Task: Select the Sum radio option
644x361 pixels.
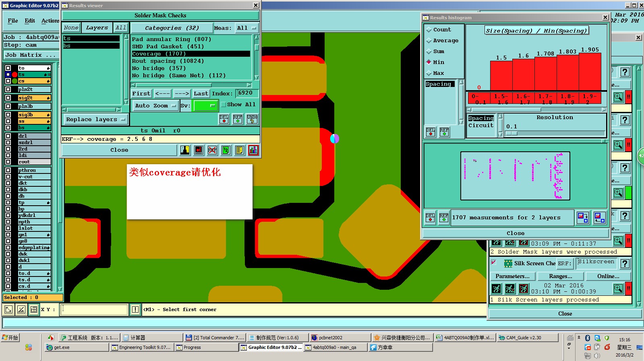Action: point(429,52)
